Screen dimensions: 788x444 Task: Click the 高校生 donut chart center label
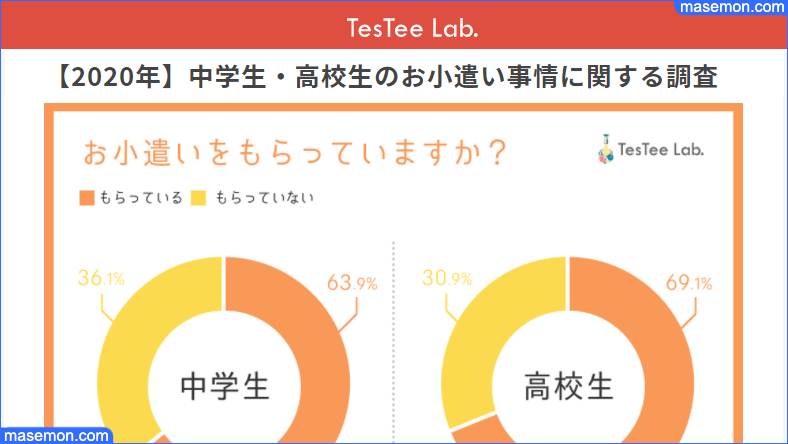(x=569, y=386)
